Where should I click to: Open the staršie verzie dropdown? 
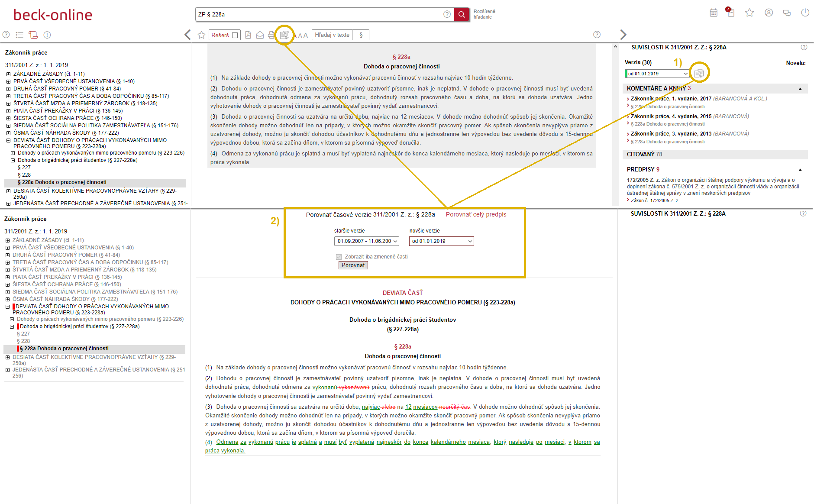click(367, 241)
